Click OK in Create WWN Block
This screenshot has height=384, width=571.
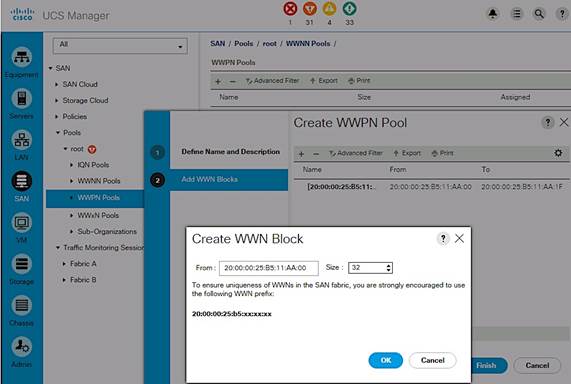386,360
